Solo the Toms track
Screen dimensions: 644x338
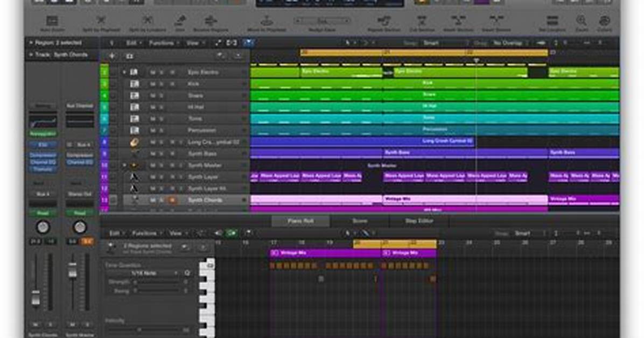coord(162,119)
